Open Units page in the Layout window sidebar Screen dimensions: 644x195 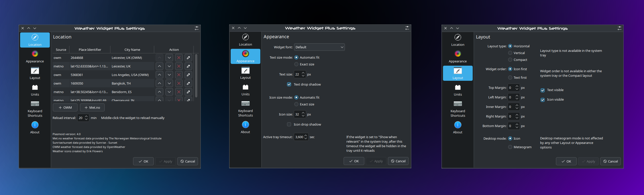pyautogui.click(x=458, y=90)
